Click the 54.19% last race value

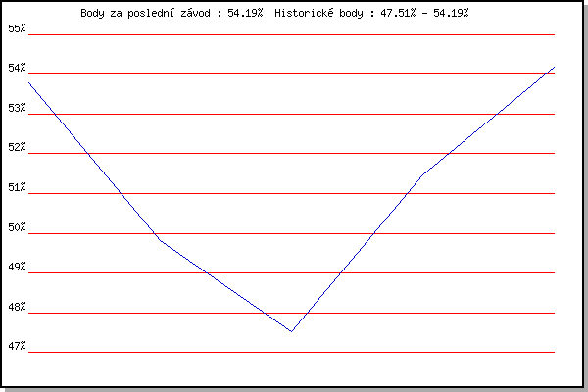point(245,13)
